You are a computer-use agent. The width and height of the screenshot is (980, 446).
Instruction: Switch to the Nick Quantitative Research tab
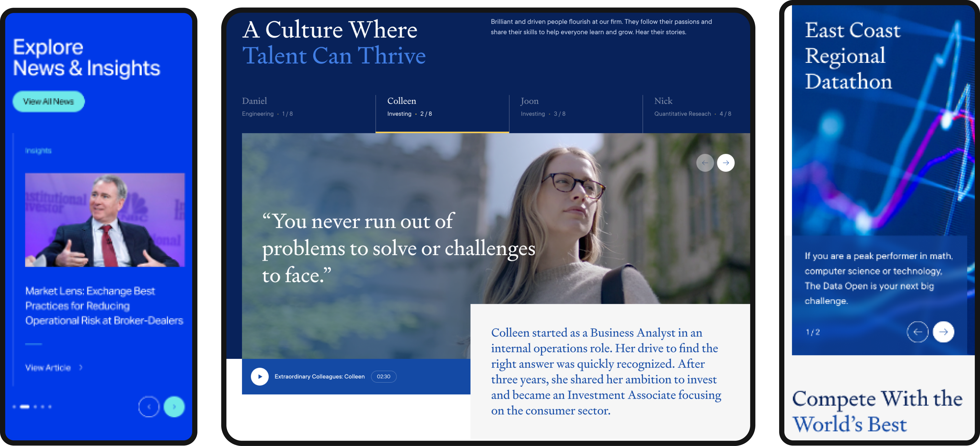pyautogui.click(x=696, y=114)
